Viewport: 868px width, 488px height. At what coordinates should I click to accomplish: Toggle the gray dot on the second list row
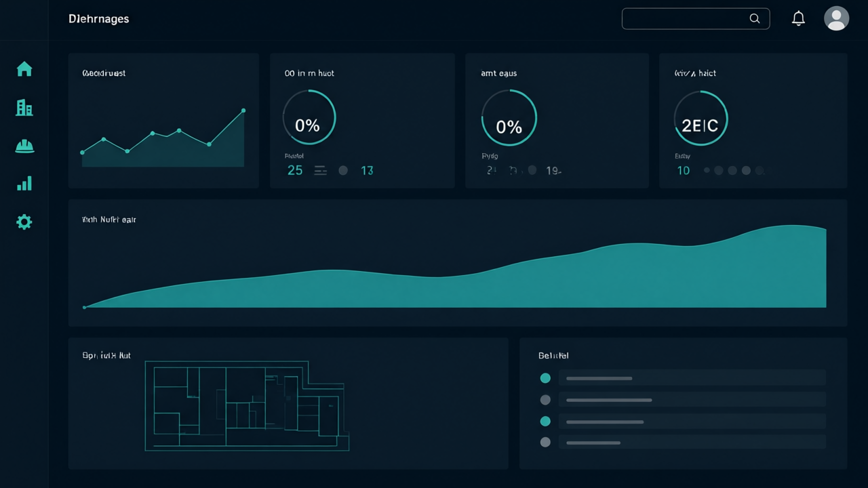tap(545, 400)
